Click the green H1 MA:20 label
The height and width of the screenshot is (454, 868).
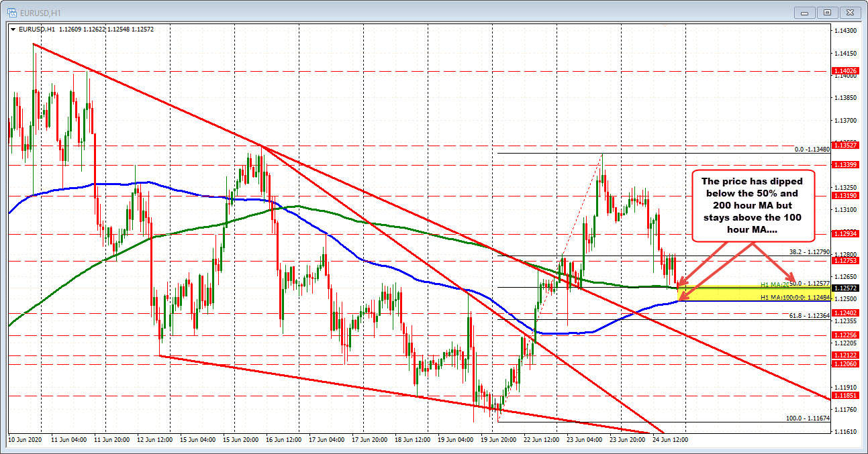point(773,284)
